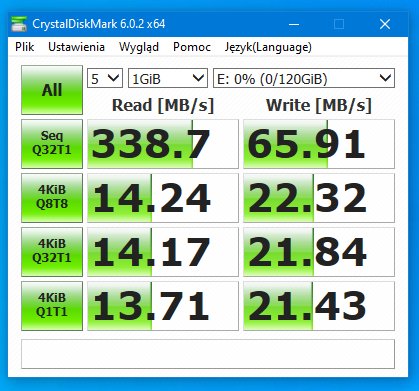
Task: Click the 4KiB Q8T8 read result 14.24
Action: pos(163,198)
